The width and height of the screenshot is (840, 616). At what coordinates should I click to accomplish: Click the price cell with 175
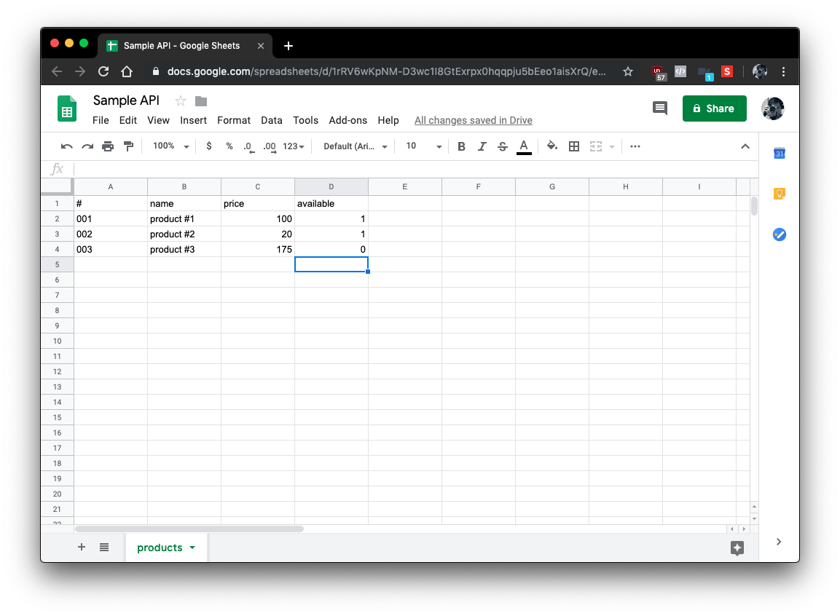(258, 250)
